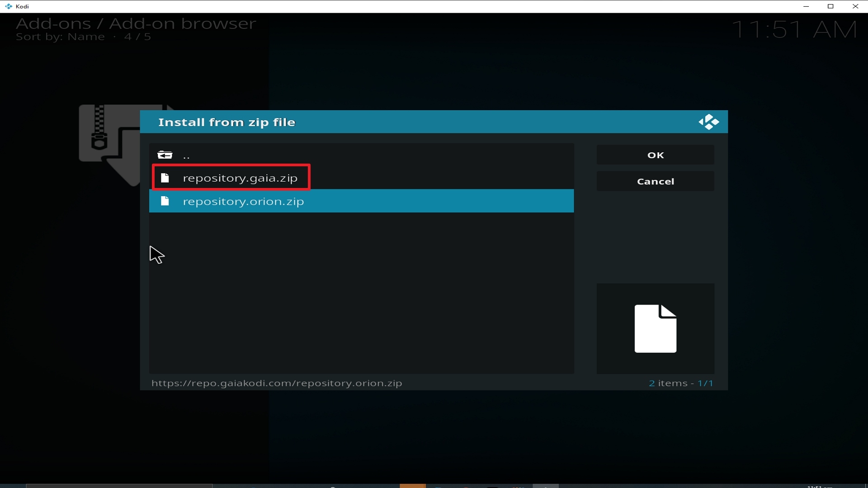The height and width of the screenshot is (488, 868).
Task: Click the file icon beside repository.orion.zip
Action: [x=165, y=201]
